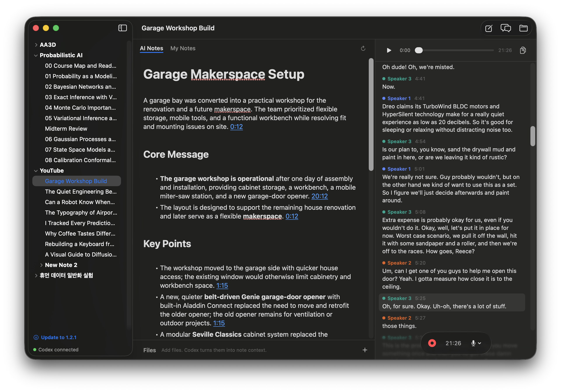Viewport: 561px width, 392px height.
Task: Play the recording audio
Action: pos(389,50)
